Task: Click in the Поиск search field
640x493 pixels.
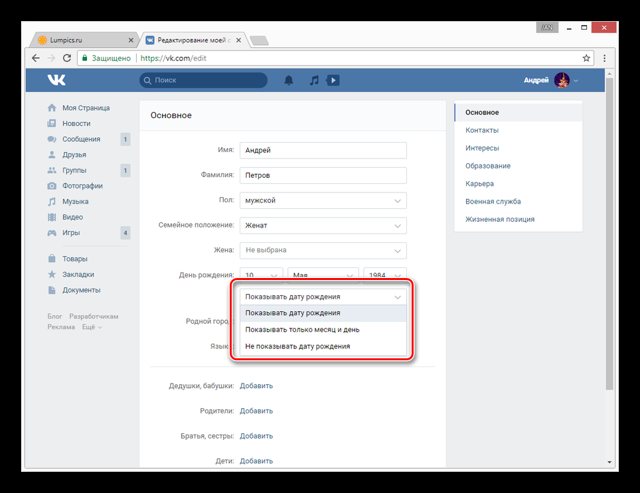Action: pyautogui.click(x=203, y=80)
